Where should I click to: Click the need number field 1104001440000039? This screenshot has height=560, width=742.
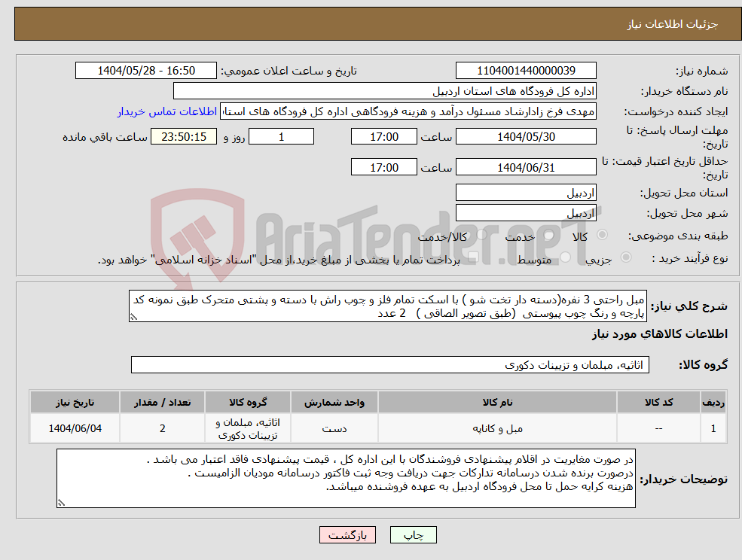(x=525, y=70)
